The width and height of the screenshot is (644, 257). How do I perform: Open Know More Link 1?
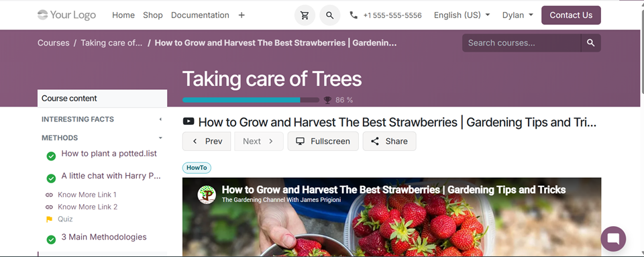(x=87, y=195)
